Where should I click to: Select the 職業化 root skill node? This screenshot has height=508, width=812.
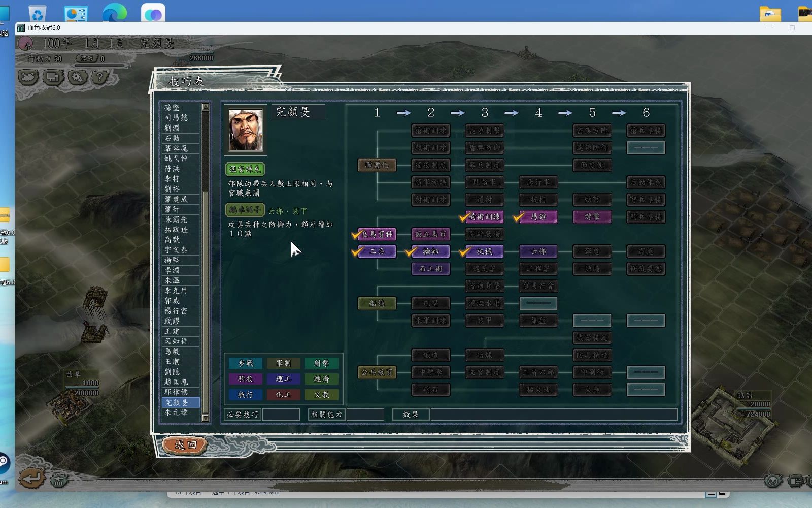377,165
